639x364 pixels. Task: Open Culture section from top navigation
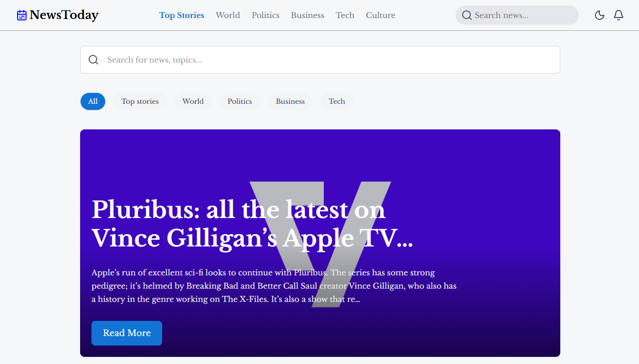380,15
